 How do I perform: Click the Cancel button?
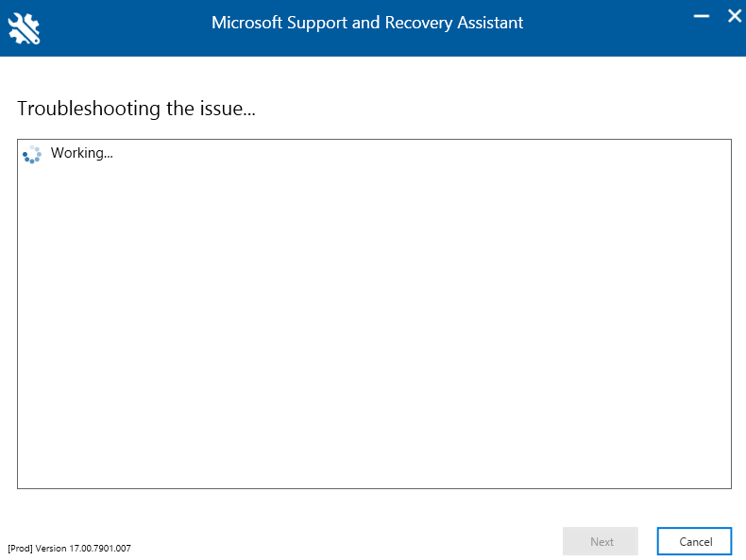pyautogui.click(x=694, y=541)
